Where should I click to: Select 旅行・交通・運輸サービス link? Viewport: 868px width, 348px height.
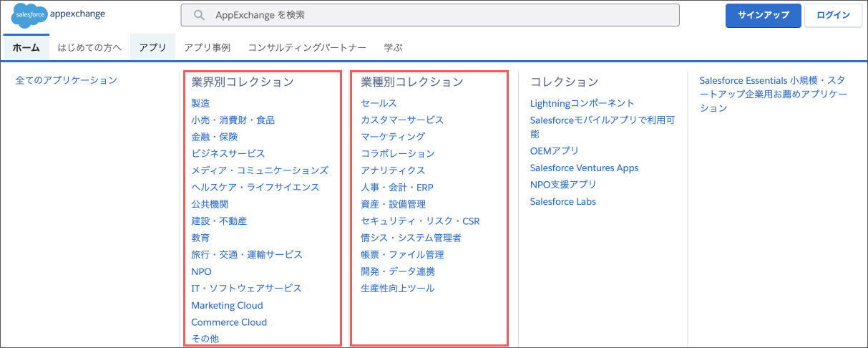click(x=247, y=254)
